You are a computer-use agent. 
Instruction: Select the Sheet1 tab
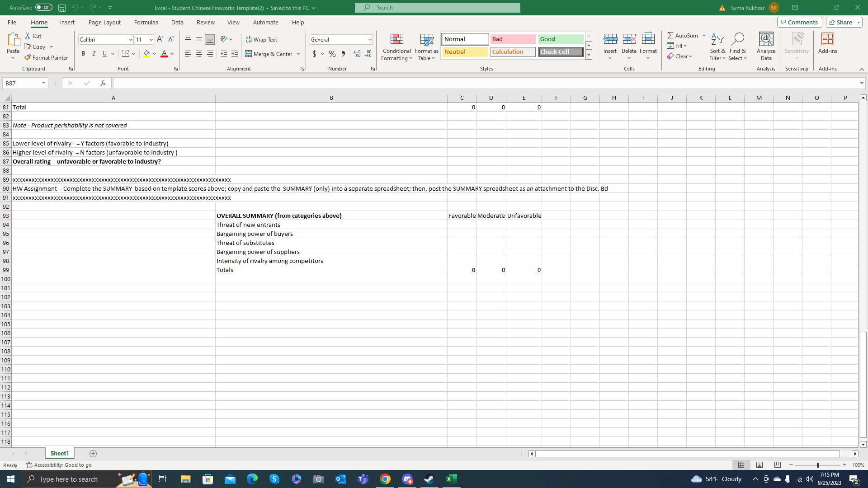[60, 453]
